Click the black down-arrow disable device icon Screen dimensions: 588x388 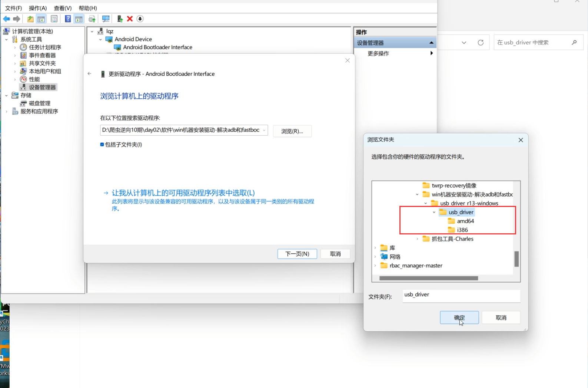pyautogui.click(x=140, y=19)
